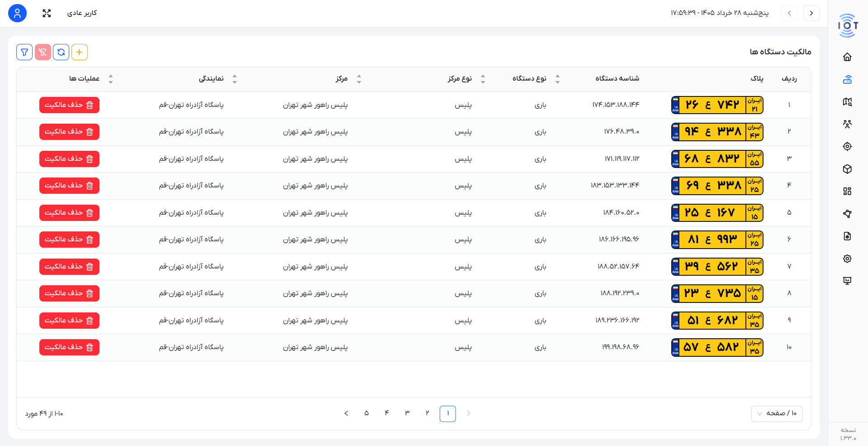Viewport: 868px width, 446px height.
Task: Click the license plate in row ۱
Action: click(717, 105)
